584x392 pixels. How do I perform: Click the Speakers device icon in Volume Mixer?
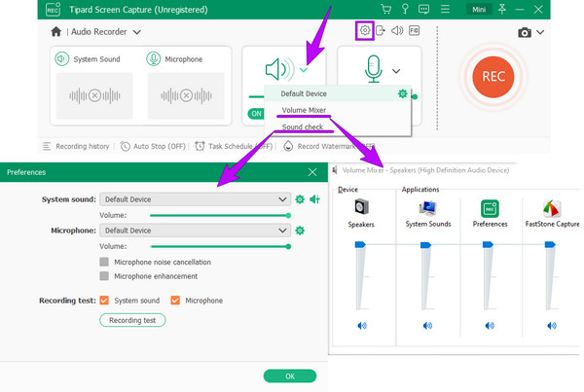pyautogui.click(x=361, y=206)
